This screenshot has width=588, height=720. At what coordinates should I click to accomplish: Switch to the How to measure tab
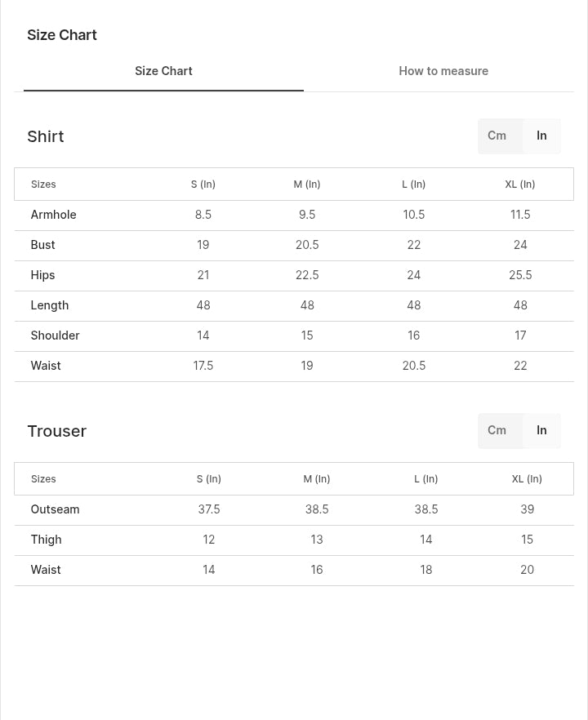443,71
